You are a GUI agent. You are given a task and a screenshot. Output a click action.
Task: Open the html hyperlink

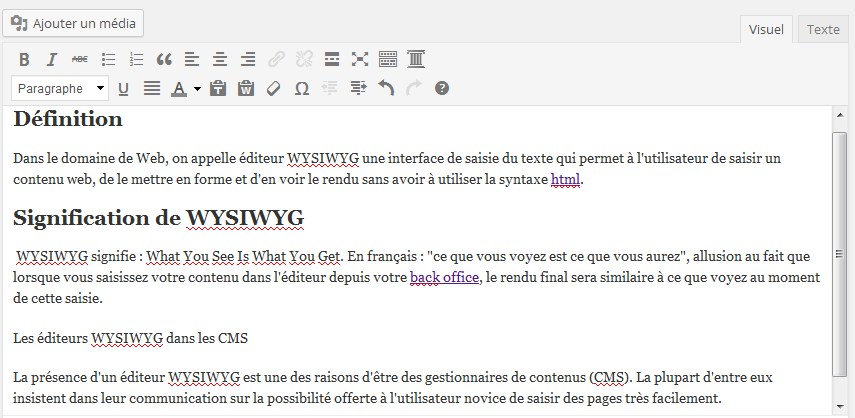[x=565, y=180]
